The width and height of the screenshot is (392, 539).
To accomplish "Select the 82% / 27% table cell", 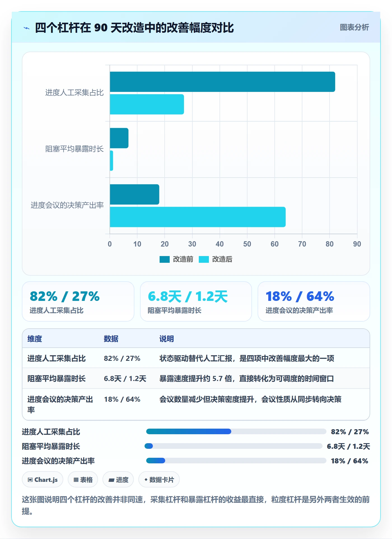I will [122, 358].
